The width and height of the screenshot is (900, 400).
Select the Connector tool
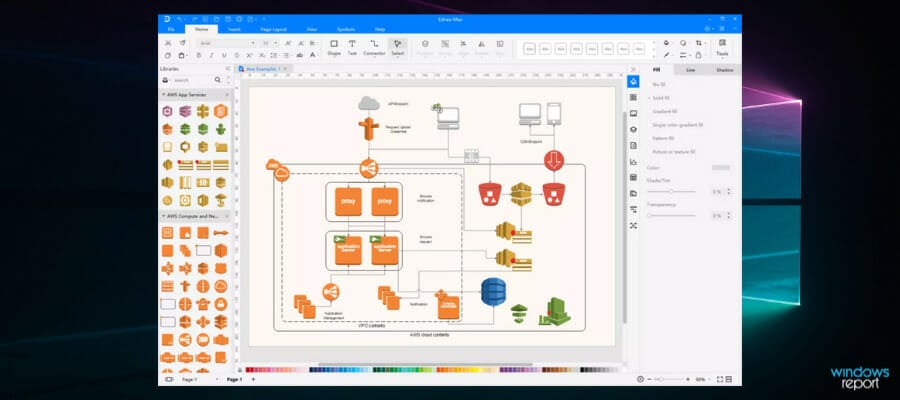[374, 48]
